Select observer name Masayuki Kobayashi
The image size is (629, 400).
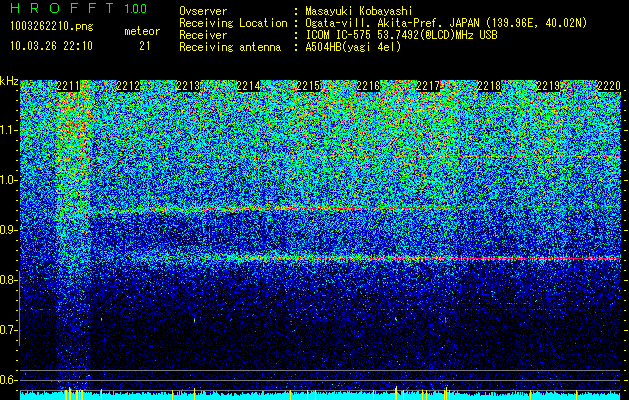[359, 11]
